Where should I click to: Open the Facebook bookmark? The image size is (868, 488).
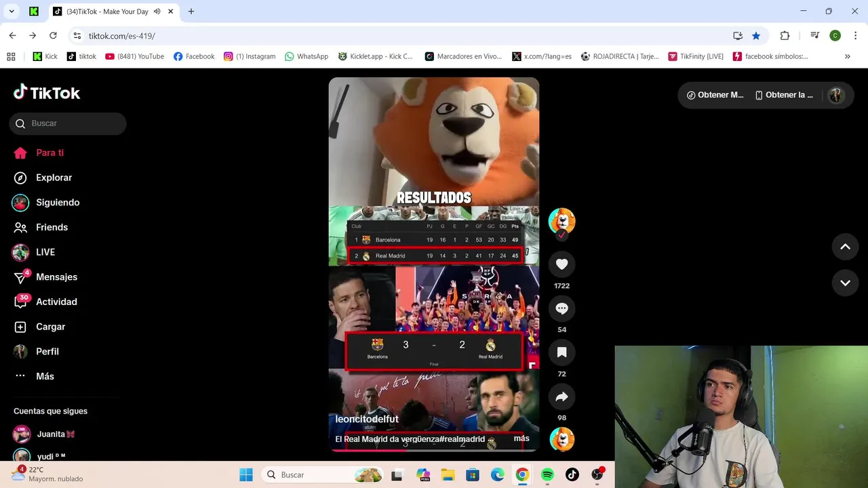[x=194, y=56]
